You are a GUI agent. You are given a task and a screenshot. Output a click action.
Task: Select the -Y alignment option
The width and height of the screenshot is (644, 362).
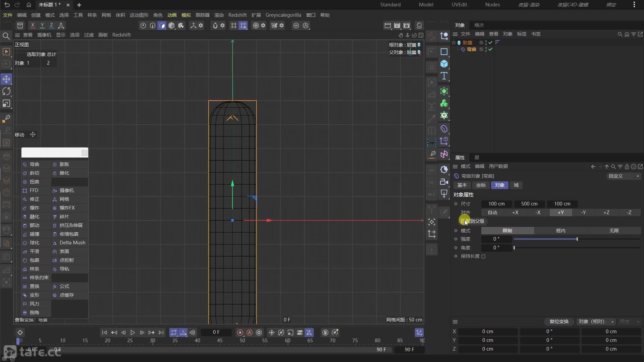pos(584,213)
